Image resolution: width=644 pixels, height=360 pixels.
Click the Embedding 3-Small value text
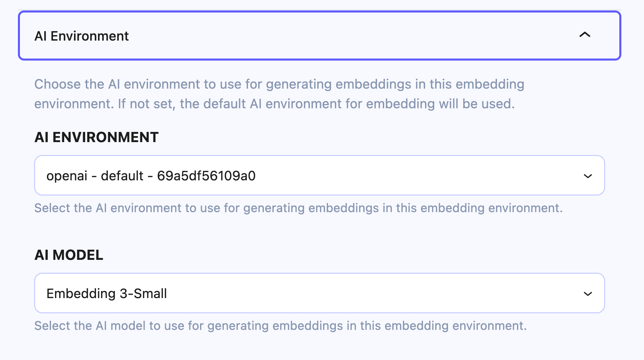pyautogui.click(x=106, y=294)
